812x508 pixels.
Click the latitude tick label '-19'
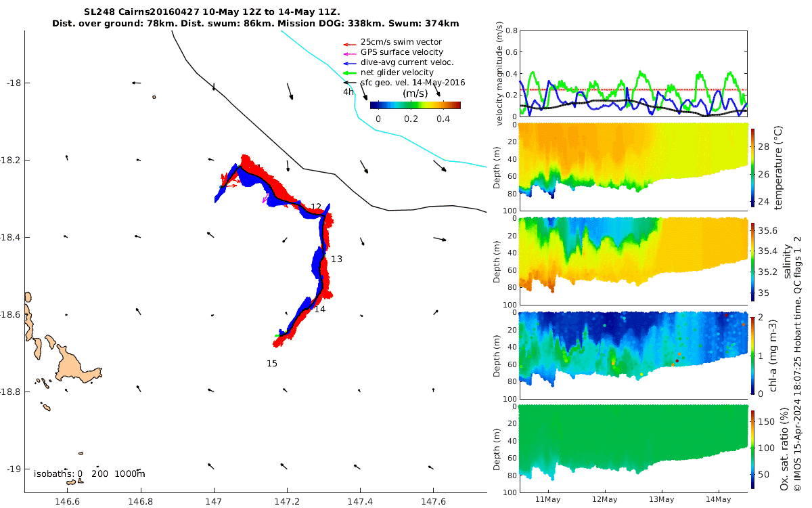click(x=14, y=469)
